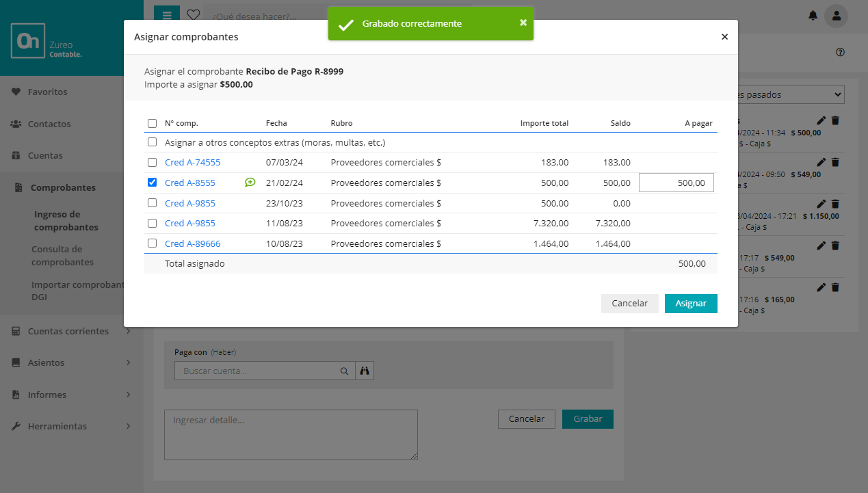The width and height of the screenshot is (868, 493).
Task: Check the Cred A-74555 row checkbox
Action: pyautogui.click(x=152, y=163)
